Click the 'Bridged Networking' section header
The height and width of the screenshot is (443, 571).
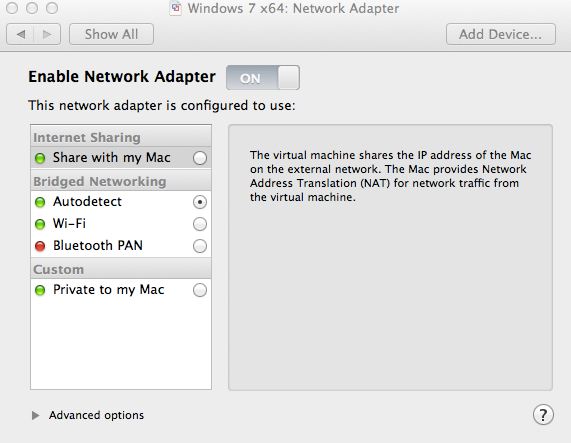pyautogui.click(x=121, y=181)
